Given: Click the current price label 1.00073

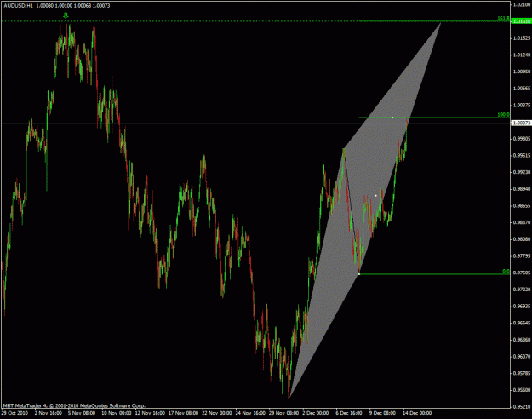Looking at the screenshot, I should [522, 123].
